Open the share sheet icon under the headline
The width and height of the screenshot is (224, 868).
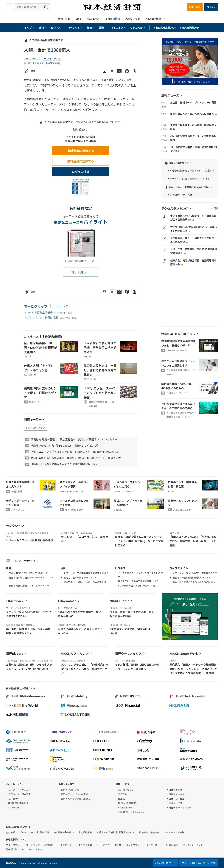(134, 71)
